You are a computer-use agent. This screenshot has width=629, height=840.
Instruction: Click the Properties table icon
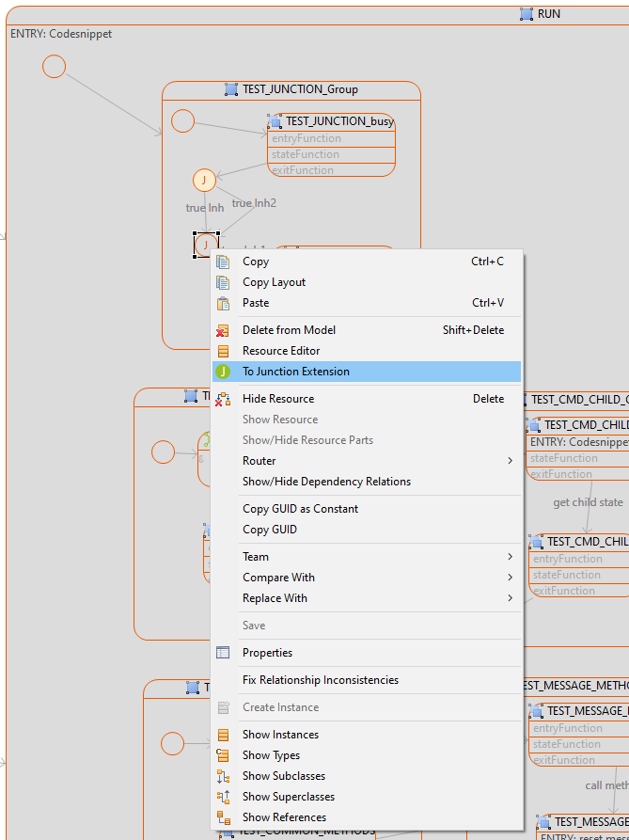[x=223, y=653]
